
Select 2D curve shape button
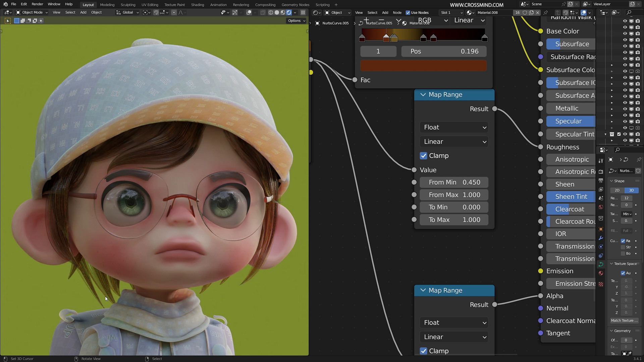point(617,190)
